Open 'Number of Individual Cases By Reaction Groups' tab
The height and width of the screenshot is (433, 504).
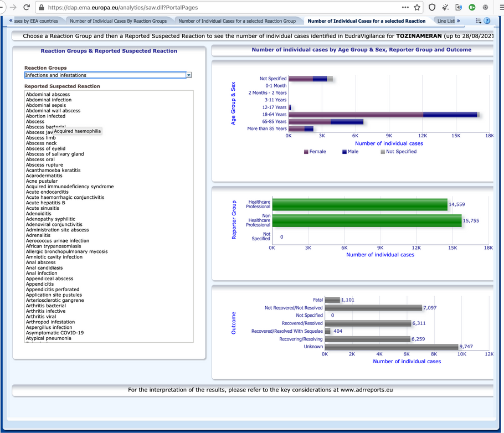point(119,21)
